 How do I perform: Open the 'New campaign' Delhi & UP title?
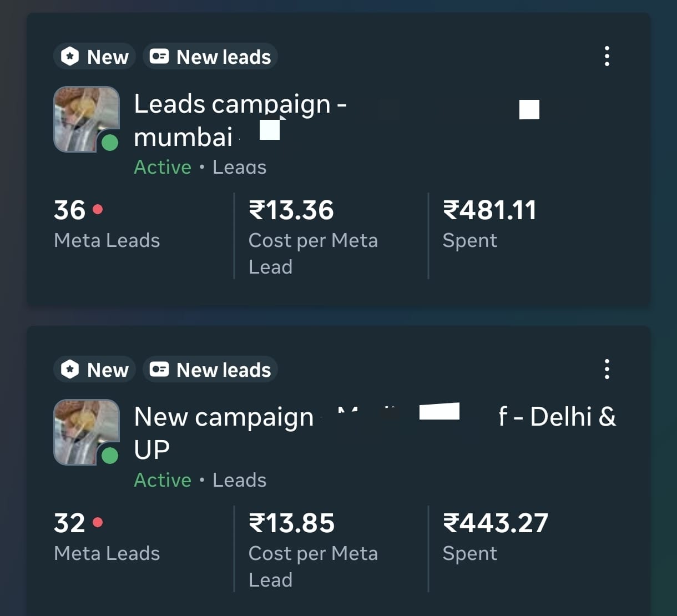(224, 417)
